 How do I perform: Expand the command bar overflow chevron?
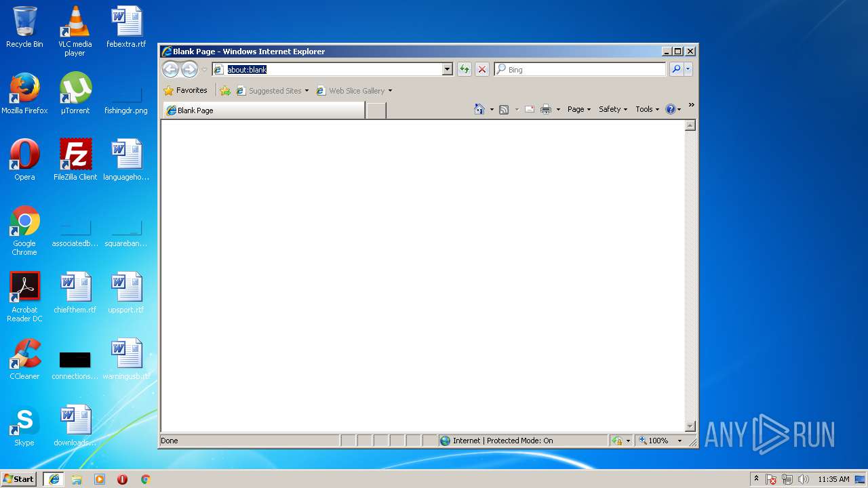pos(691,105)
